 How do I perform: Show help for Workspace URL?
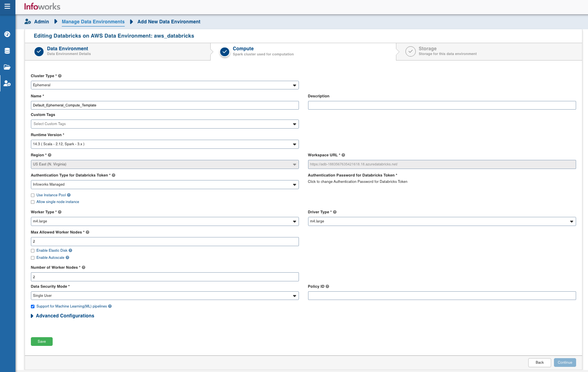click(x=343, y=155)
